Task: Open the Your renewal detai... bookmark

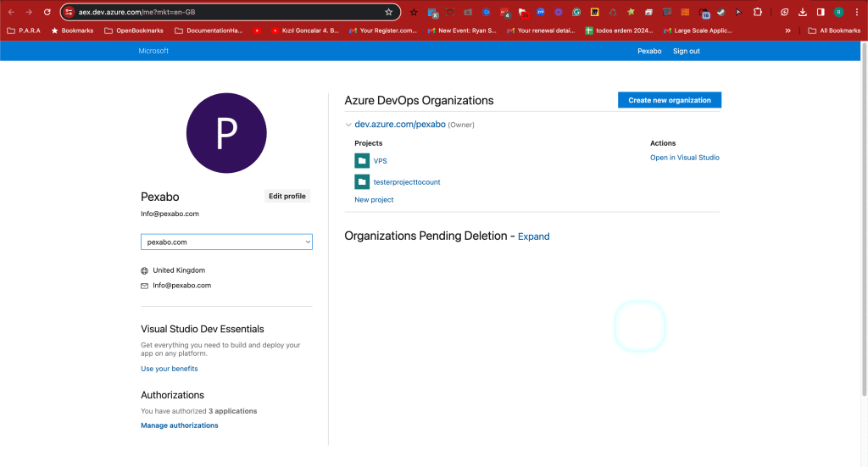Action: click(541, 31)
